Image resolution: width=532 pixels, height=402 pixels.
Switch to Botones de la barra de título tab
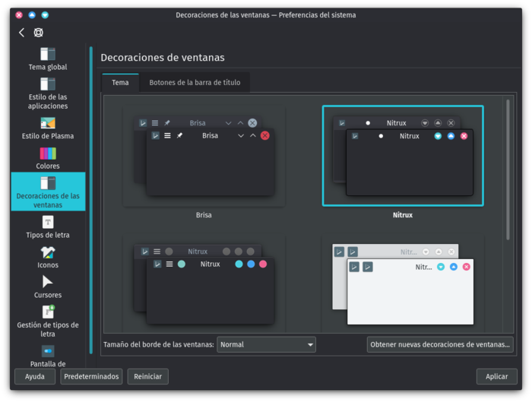tap(195, 82)
